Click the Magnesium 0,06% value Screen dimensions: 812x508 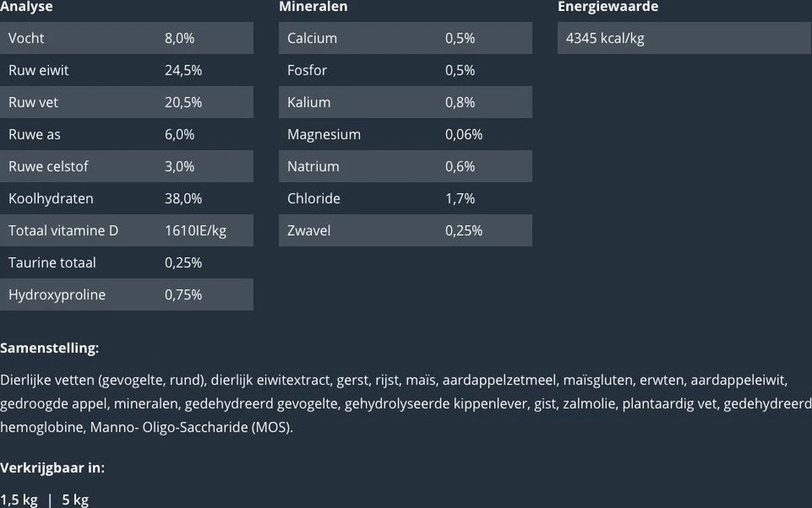tap(464, 135)
